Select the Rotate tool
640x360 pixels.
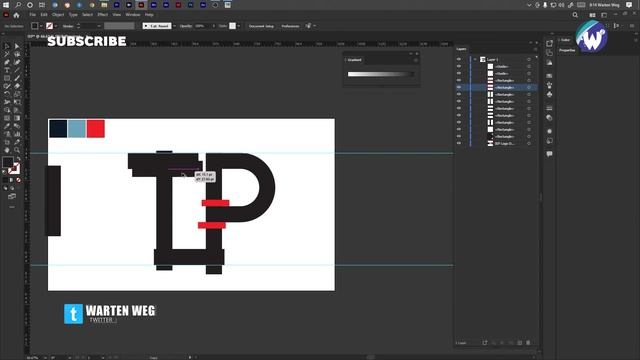pyautogui.click(x=7, y=94)
